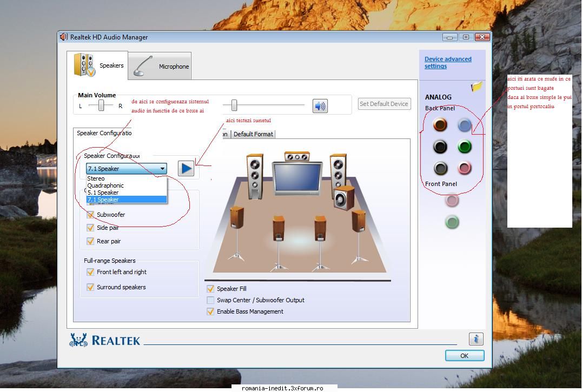
Task: Click the L/R balance slider handle
Action: tap(101, 105)
